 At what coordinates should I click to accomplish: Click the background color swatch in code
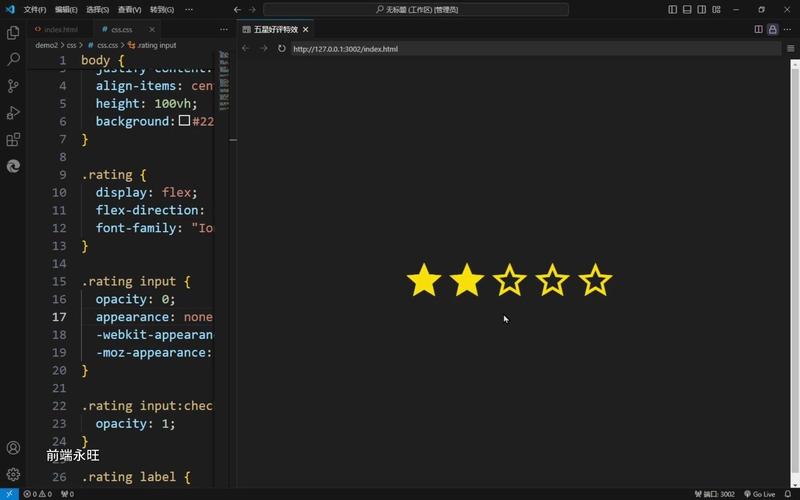pos(184,121)
